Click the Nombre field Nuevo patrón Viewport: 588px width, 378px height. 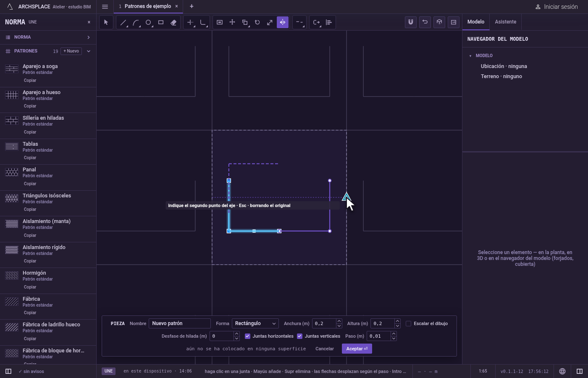point(180,323)
